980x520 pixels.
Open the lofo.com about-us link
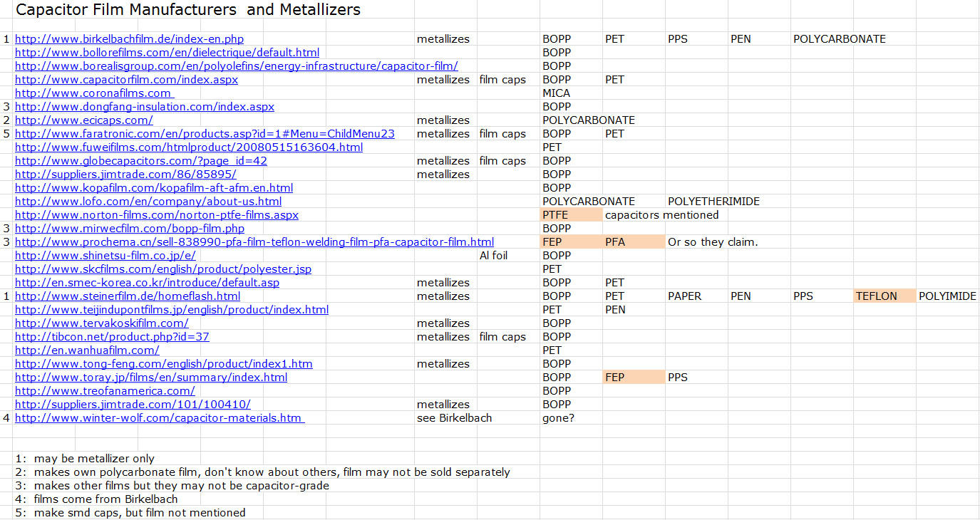click(x=148, y=202)
